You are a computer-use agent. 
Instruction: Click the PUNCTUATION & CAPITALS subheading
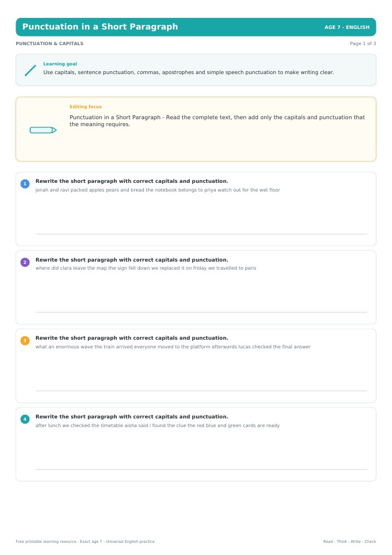click(50, 43)
